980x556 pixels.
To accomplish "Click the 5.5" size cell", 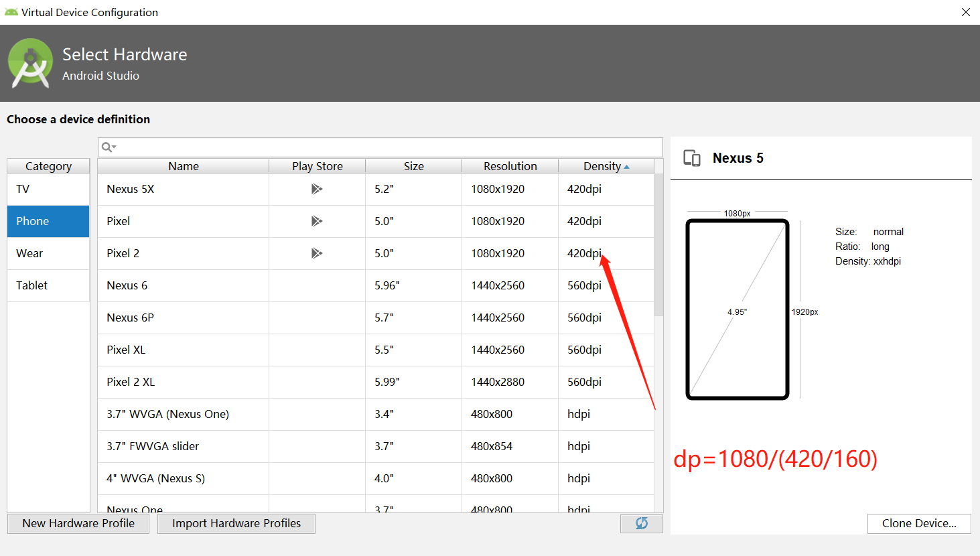I will click(x=414, y=350).
